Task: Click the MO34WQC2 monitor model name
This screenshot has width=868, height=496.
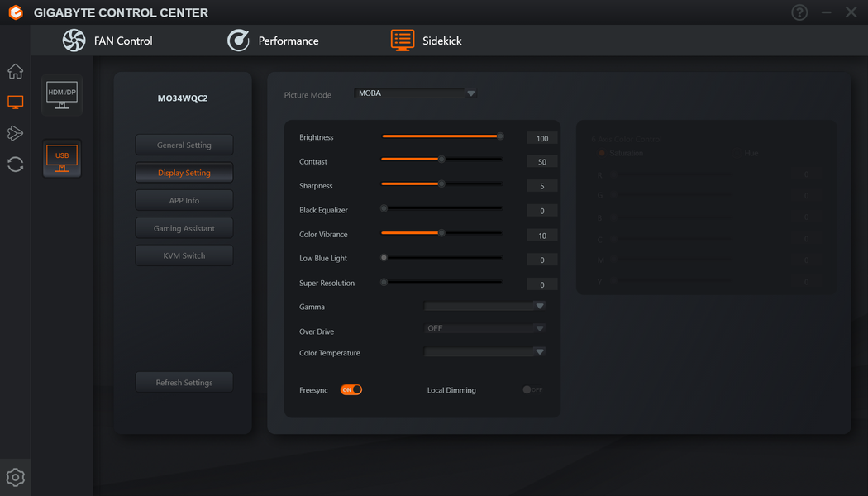Action: click(183, 98)
